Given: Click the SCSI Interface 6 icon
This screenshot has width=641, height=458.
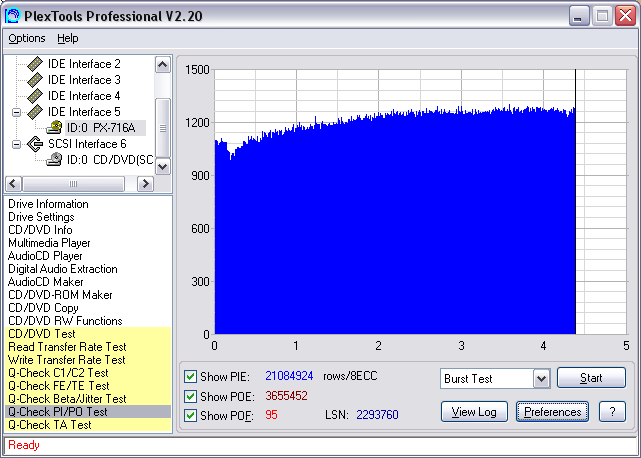Looking at the screenshot, I should click(35, 144).
